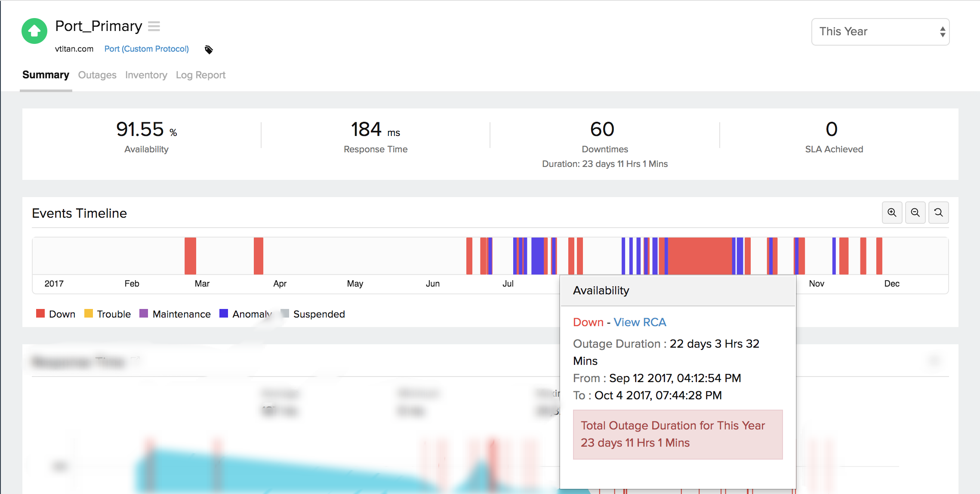Open the Inventory tab
The height and width of the screenshot is (494, 980).
[x=146, y=75]
